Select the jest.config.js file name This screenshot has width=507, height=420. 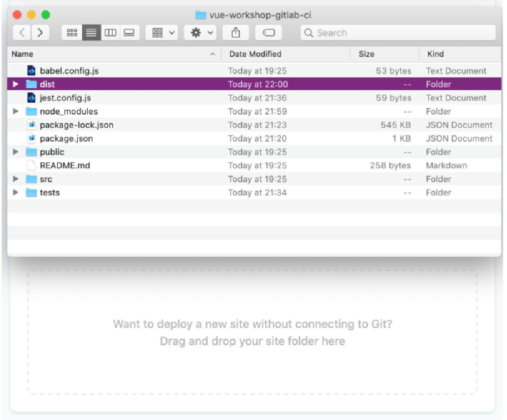65,98
